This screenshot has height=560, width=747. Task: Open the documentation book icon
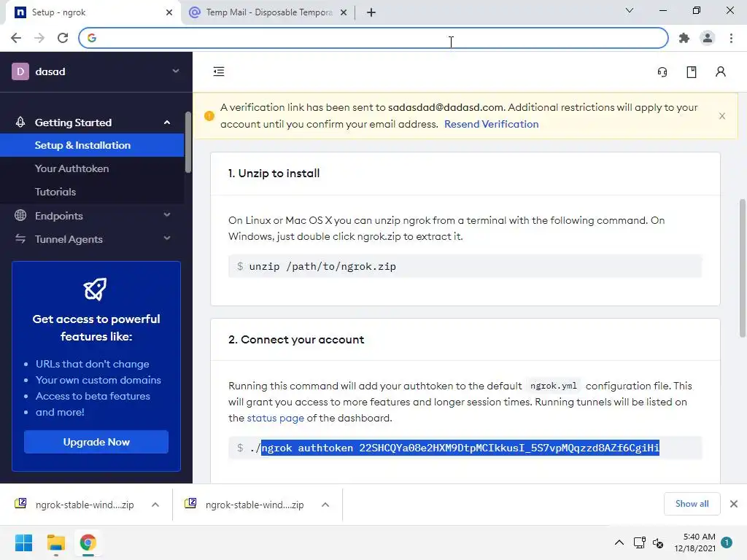(692, 72)
